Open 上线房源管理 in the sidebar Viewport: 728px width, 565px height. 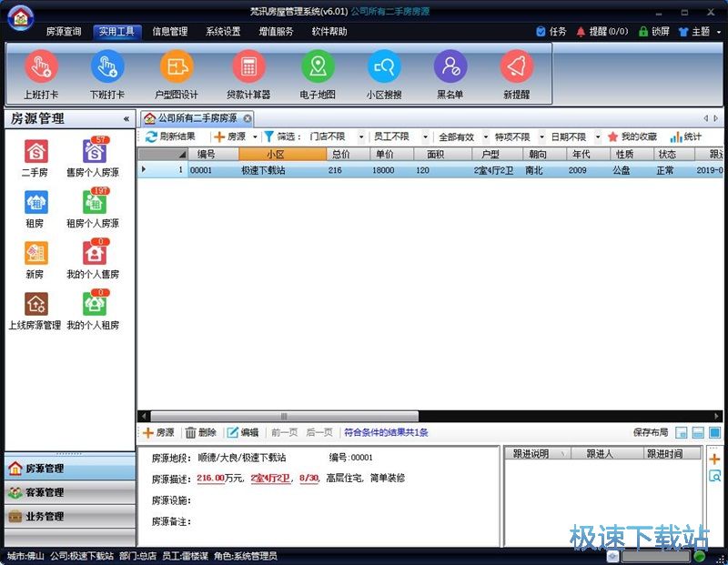pos(35,308)
